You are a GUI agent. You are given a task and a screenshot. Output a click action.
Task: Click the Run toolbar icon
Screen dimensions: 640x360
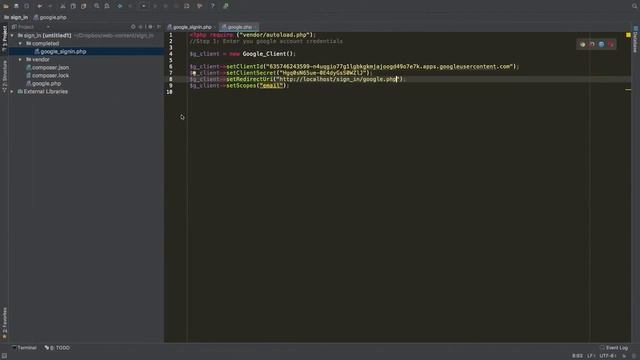point(155,6)
